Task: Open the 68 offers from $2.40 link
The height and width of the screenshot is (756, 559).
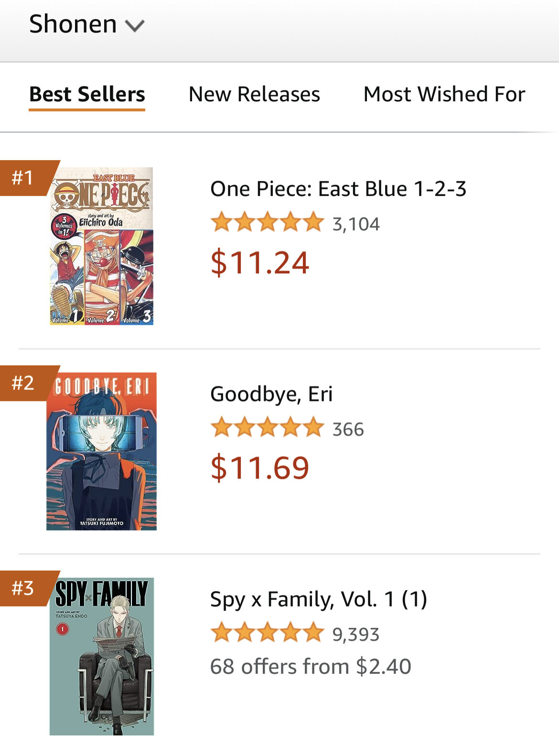Action: click(310, 667)
